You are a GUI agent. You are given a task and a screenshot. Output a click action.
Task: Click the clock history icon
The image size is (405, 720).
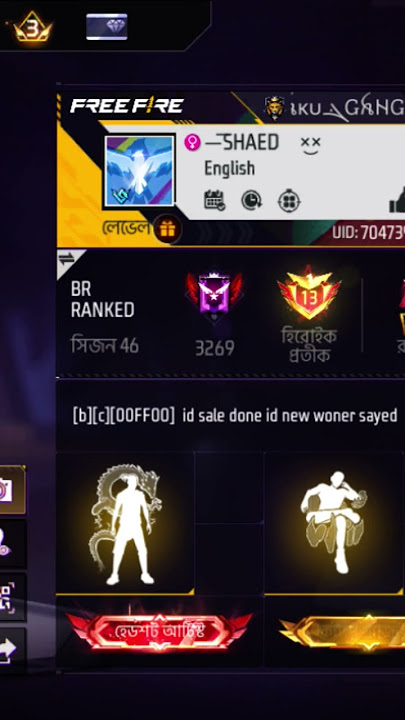pos(252,201)
